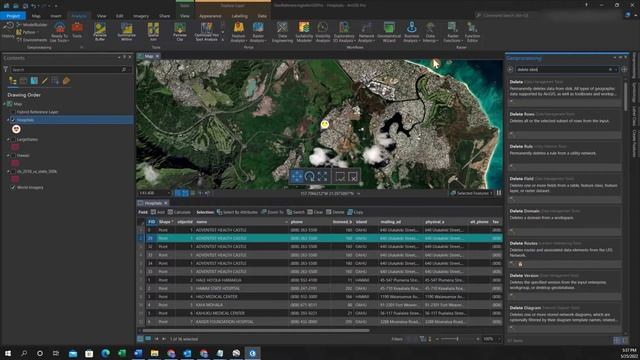
Task: Toggle LargeStates layer visibility checkbox
Action: [13, 140]
